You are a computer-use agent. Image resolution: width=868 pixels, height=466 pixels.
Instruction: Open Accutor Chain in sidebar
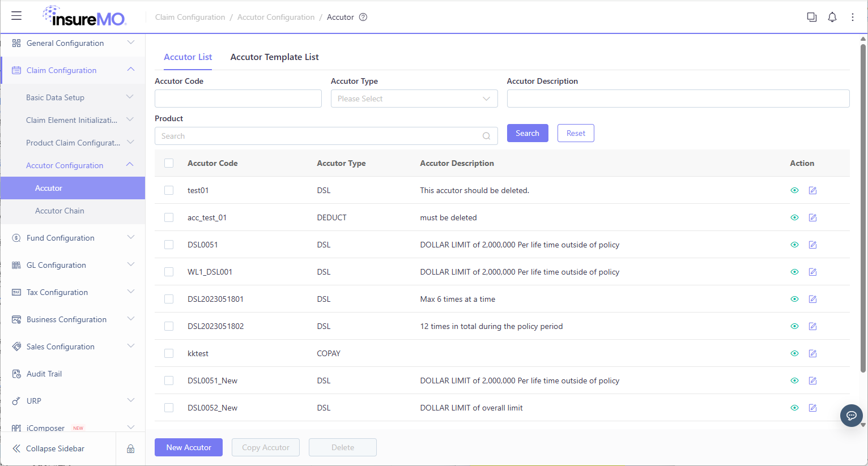(x=73, y=211)
